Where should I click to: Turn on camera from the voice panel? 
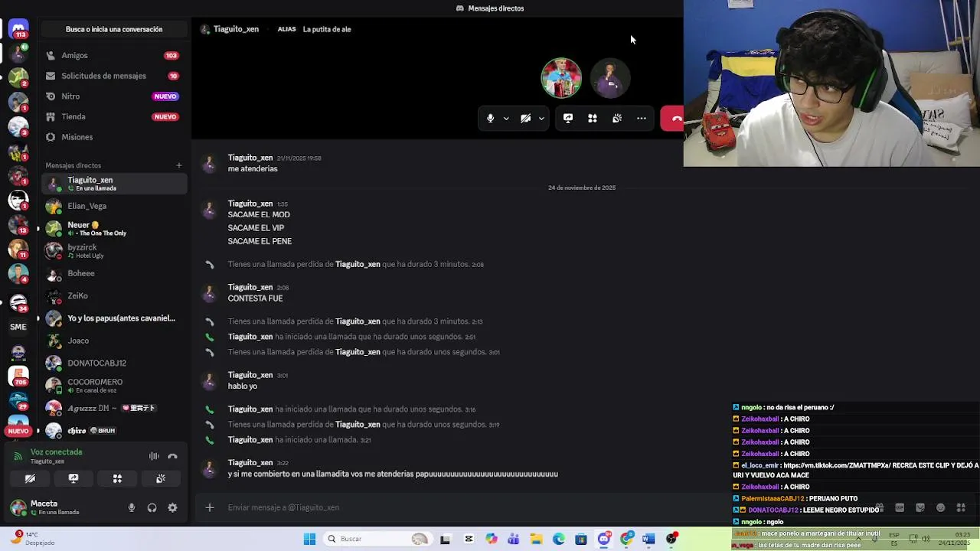(30, 478)
